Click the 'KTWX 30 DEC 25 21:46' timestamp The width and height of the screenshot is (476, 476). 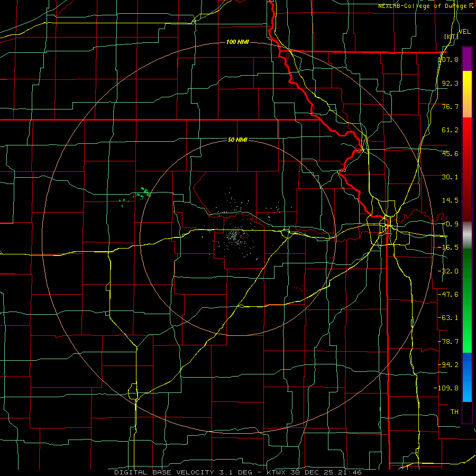click(x=314, y=472)
